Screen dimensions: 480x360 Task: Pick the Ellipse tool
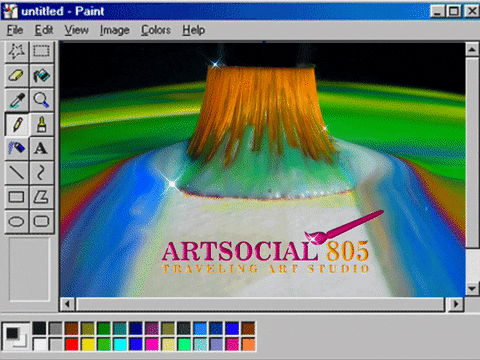point(17,221)
